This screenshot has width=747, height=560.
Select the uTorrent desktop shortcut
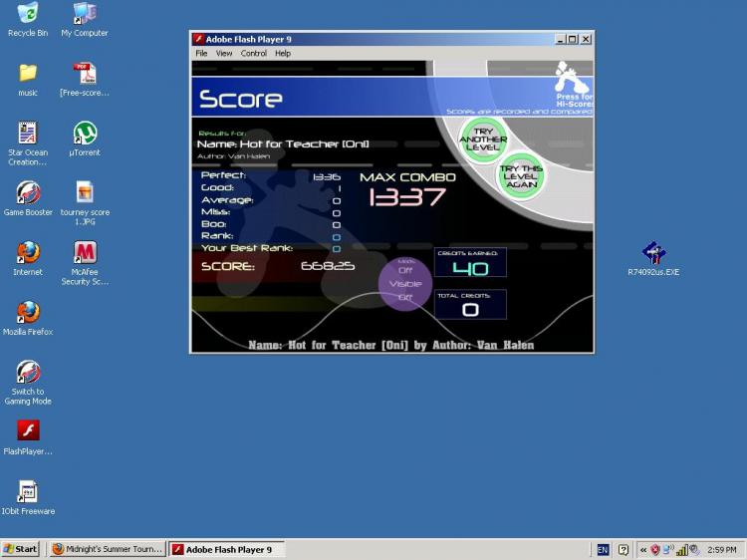[85, 140]
